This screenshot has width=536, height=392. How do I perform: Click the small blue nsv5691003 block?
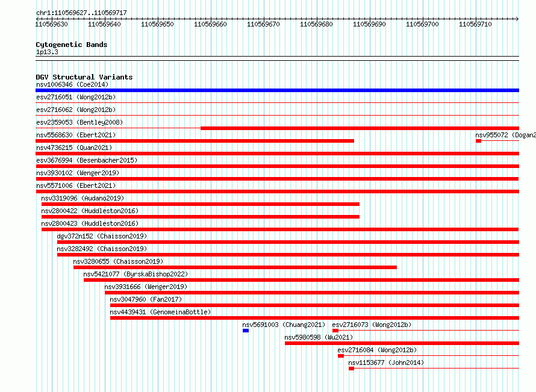(246, 331)
